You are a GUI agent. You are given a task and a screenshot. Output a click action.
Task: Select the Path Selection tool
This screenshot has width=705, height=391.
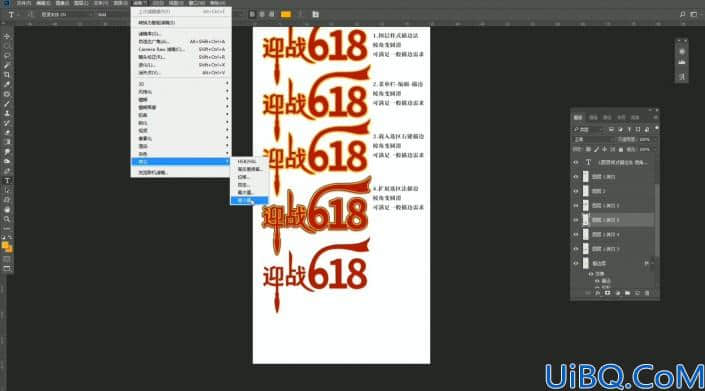point(7,191)
